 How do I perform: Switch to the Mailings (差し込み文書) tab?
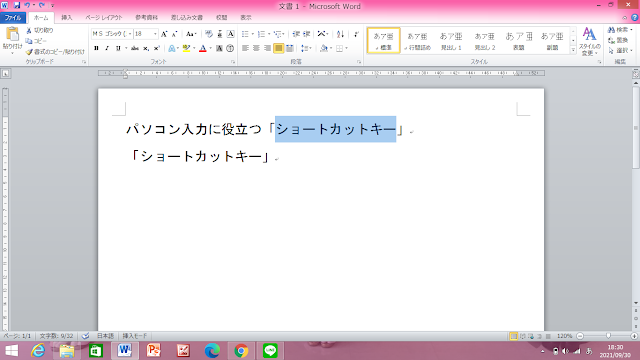187,18
